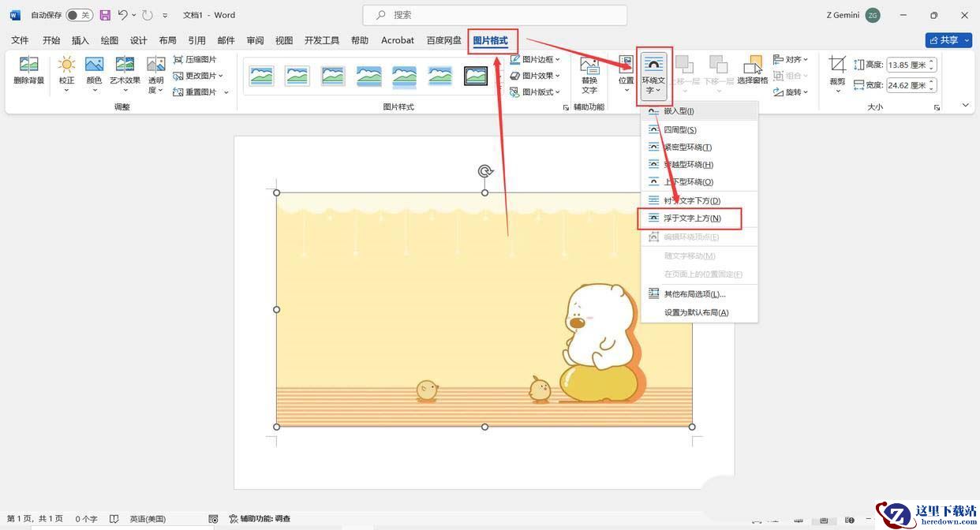
Task: Click the page count 第1页，共1页
Action: click(35, 519)
